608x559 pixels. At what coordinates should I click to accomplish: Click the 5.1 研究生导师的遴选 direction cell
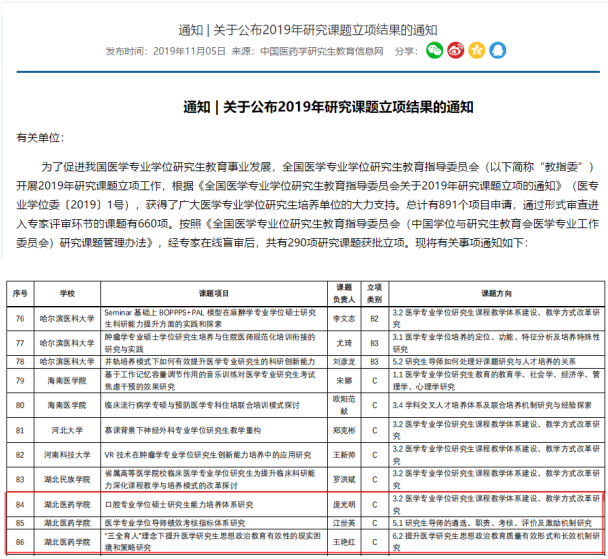tap(497, 523)
